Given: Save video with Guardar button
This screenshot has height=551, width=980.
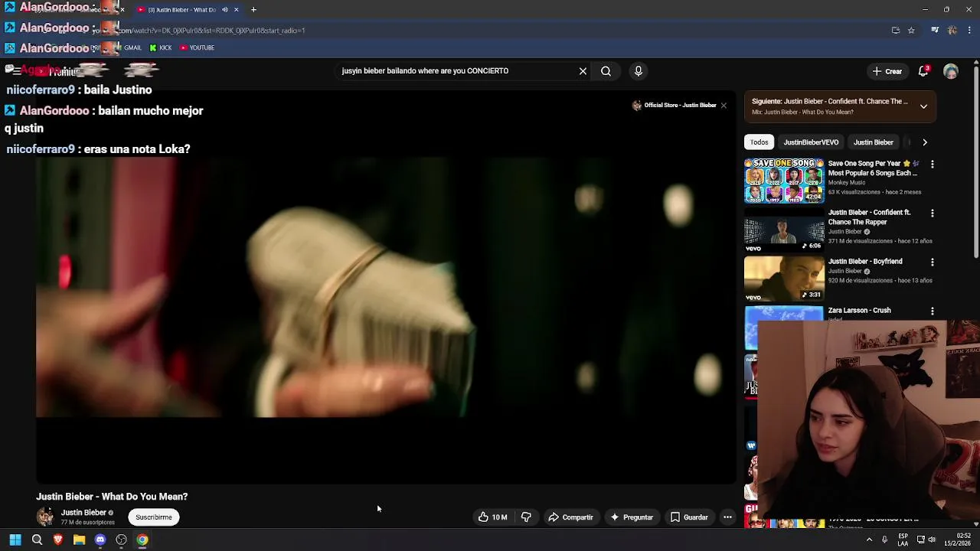Looking at the screenshot, I should tap(689, 517).
